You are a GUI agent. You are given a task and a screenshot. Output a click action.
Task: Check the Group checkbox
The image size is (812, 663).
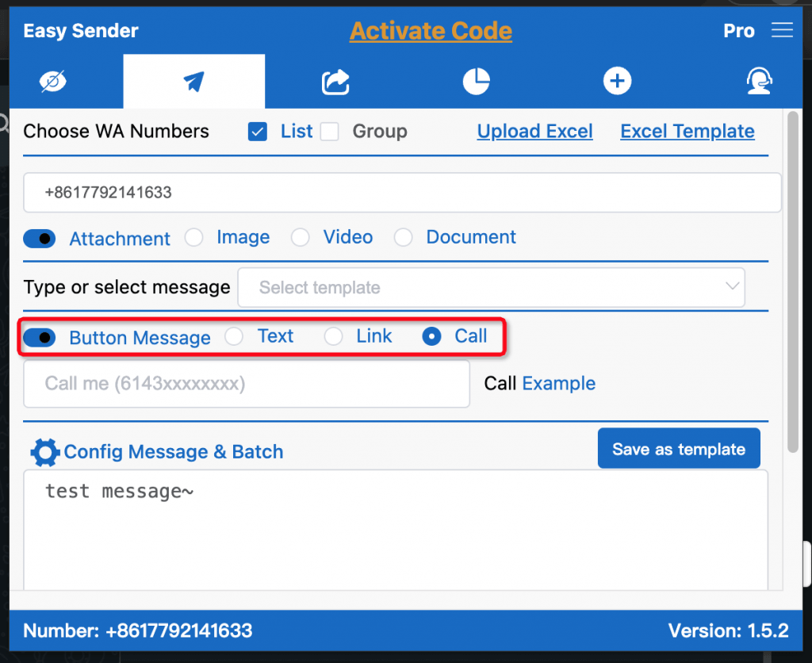(329, 131)
